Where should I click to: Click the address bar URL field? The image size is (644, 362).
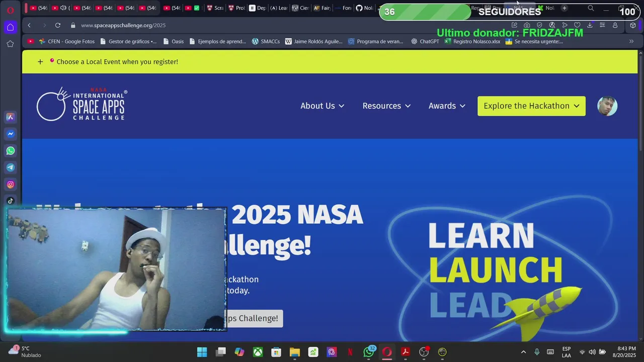(x=292, y=25)
